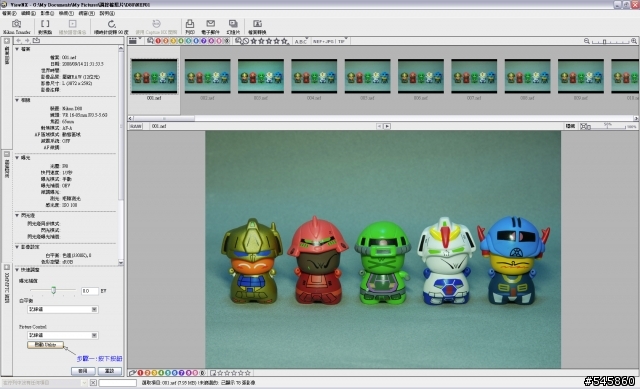Open the 檢視 menu

[66, 13]
